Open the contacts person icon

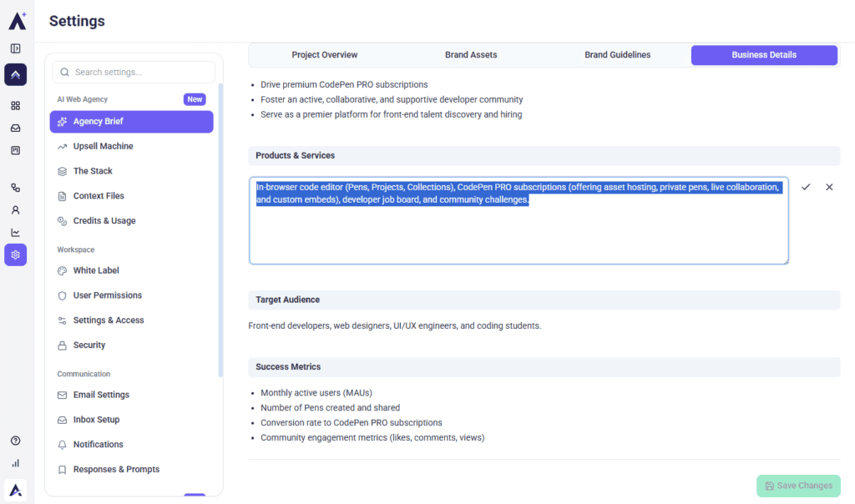point(15,210)
